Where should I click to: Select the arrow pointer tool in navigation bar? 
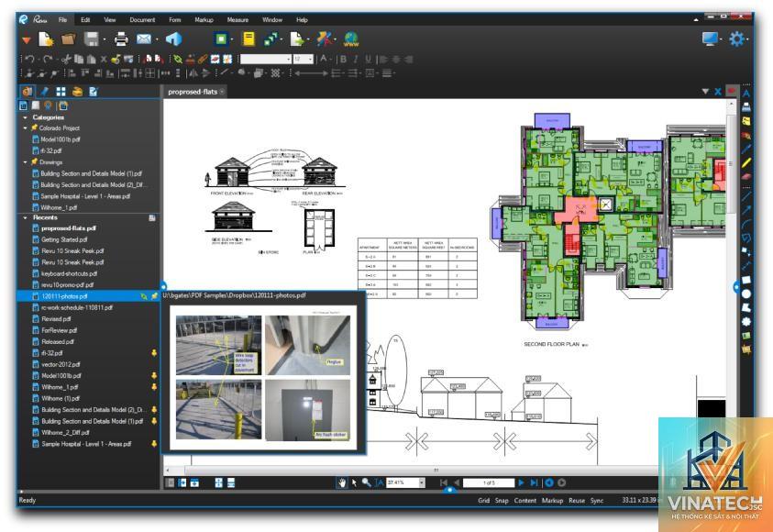(x=354, y=482)
